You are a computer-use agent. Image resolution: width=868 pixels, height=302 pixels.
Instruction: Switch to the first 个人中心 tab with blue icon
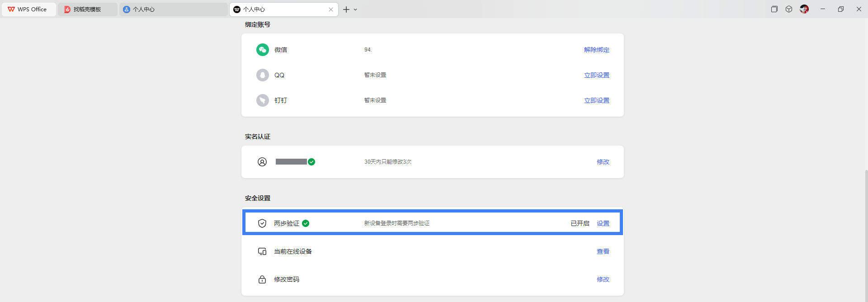(x=174, y=9)
